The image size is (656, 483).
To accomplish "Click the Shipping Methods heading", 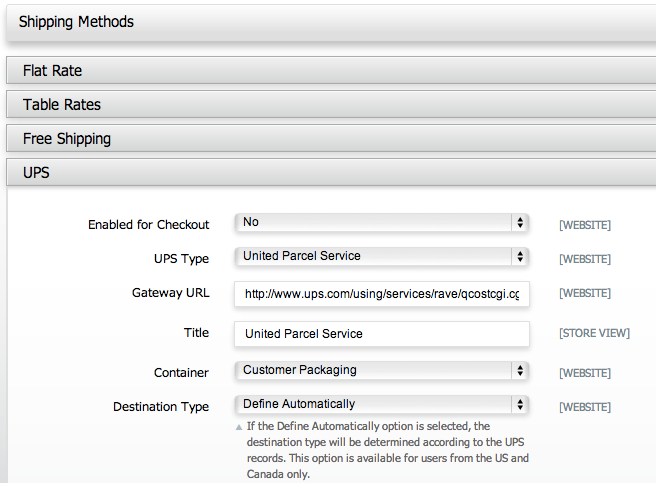I will point(76,22).
